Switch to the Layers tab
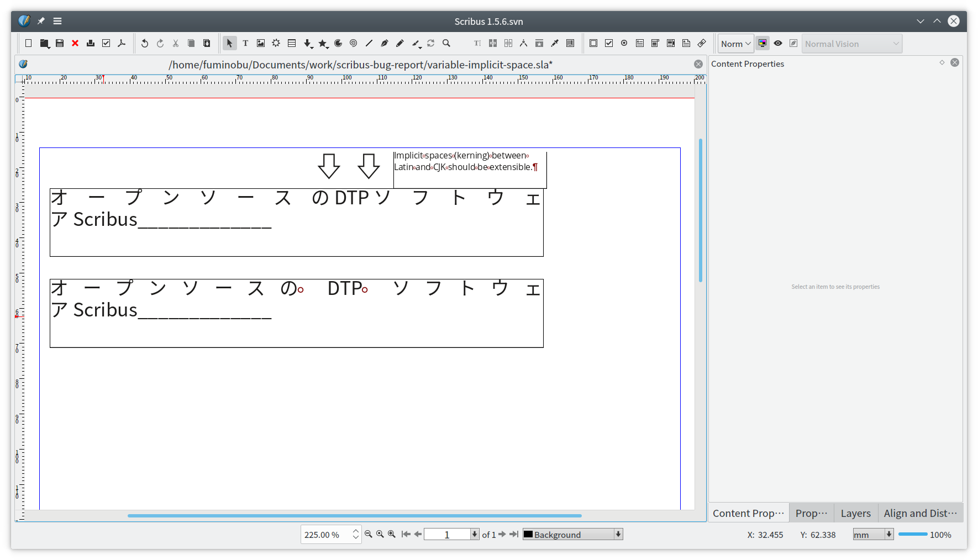This screenshot has height=560, width=978. (x=855, y=513)
